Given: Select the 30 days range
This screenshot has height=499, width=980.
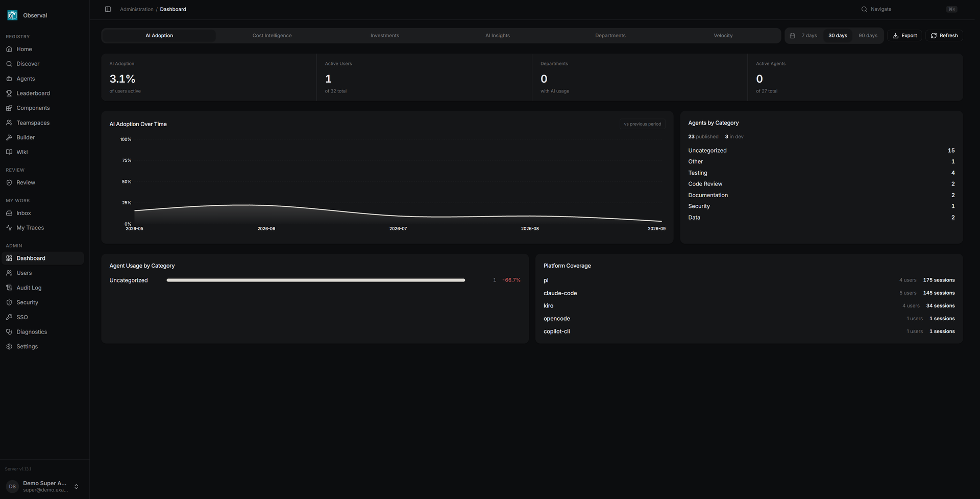Looking at the screenshot, I should [x=838, y=36].
